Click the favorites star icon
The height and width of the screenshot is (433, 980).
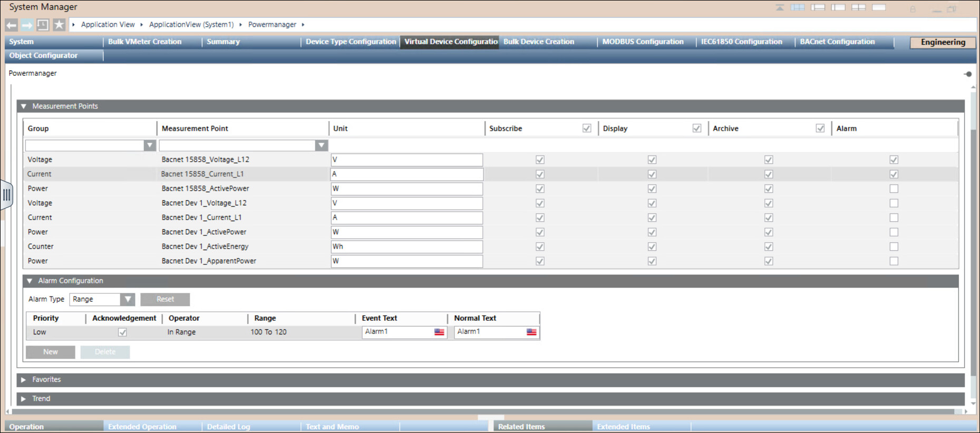(59, 25)
